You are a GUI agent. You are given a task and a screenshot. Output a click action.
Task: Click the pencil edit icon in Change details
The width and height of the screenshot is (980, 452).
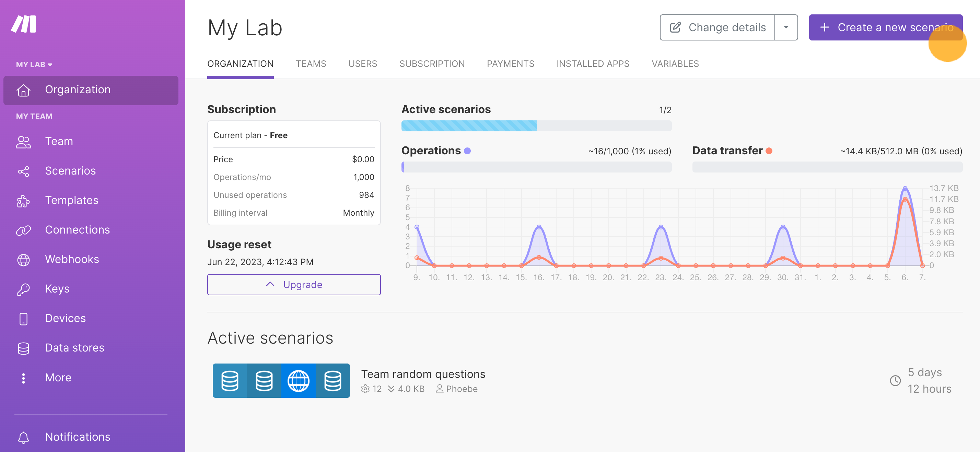click(x=675, y=27)
